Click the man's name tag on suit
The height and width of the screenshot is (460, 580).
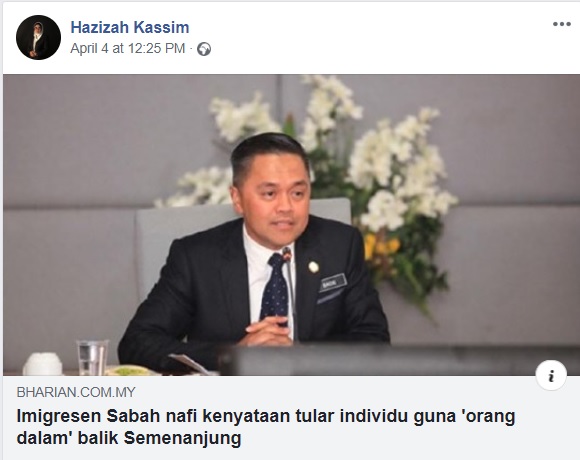click(334, 283)
